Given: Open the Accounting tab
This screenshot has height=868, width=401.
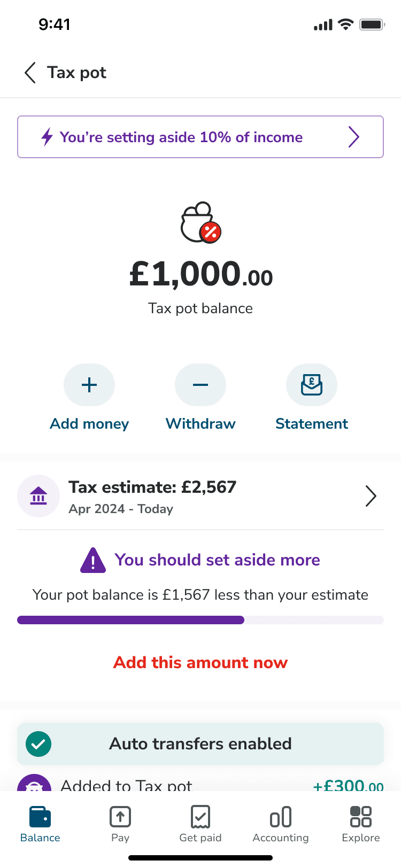Looking at the screenshot, I should tap(281, 824).
